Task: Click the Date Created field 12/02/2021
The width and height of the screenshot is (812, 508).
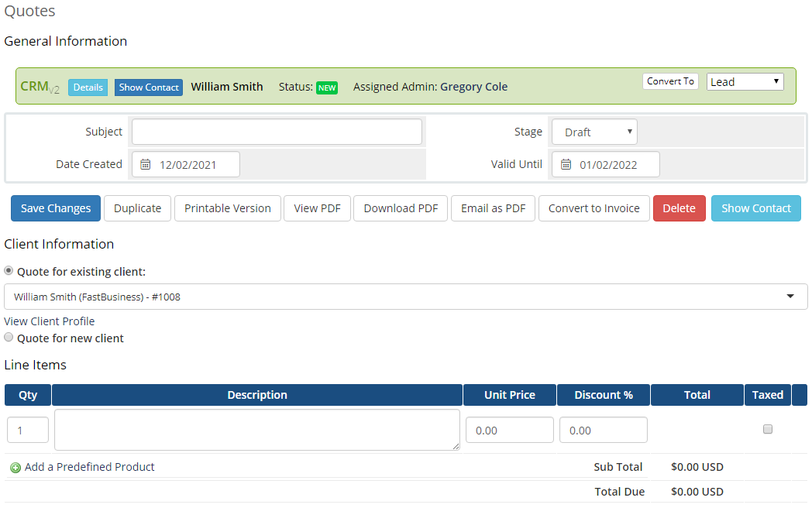Action: [x=186, y=164]
